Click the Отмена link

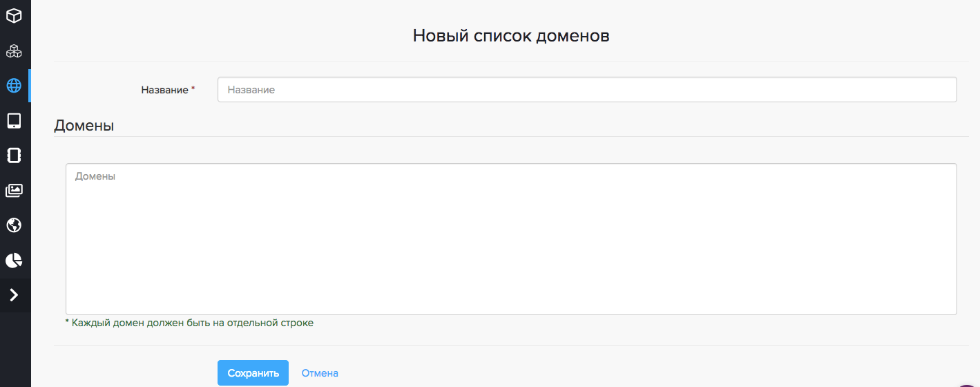tap(320, 373)
